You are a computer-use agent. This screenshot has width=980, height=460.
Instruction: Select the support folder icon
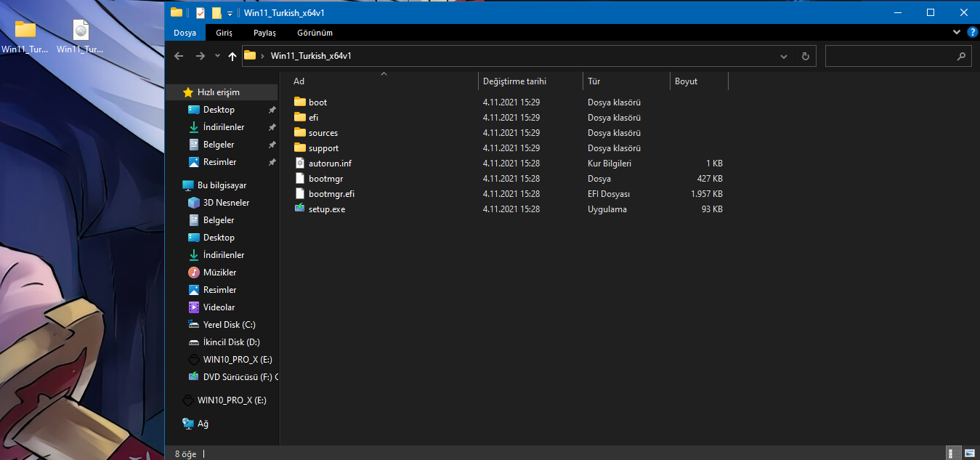tap(300, 148)
